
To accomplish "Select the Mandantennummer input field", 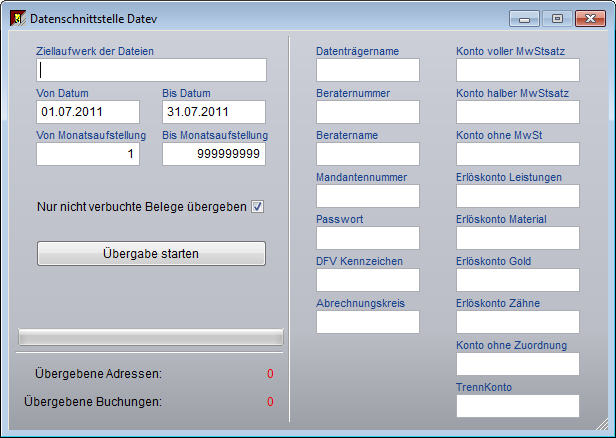I will tap(368, 196).
